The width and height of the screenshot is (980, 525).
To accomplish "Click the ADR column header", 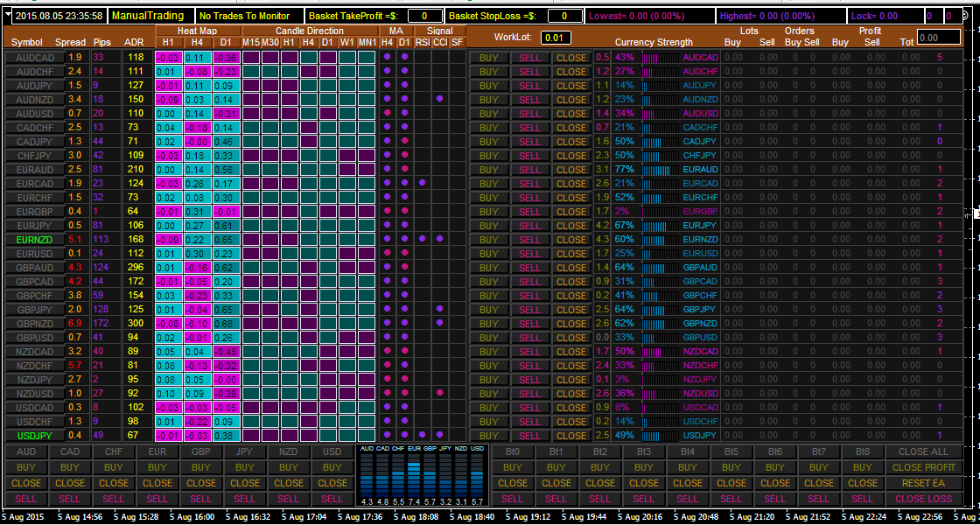I will 135,42.
